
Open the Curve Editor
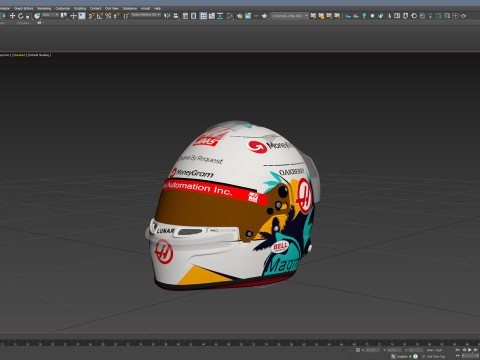click(212, 16)
